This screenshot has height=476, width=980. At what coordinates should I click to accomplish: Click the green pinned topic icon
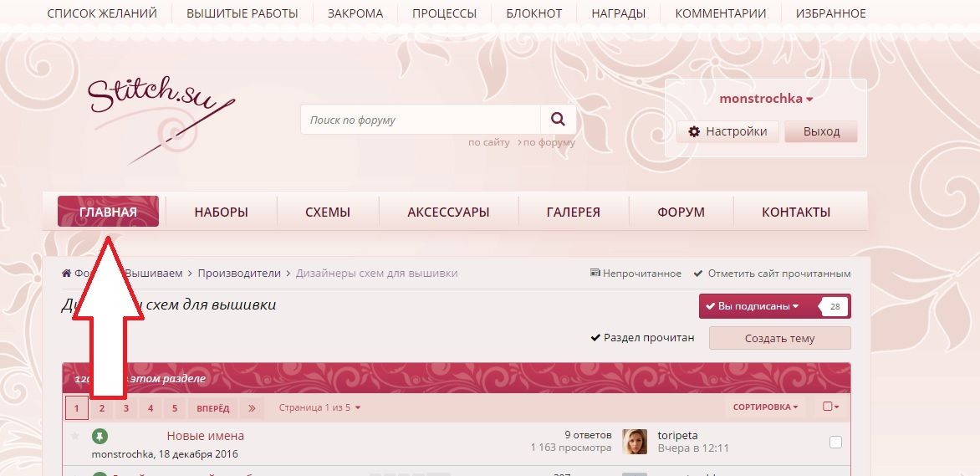[x=100, y=436]
